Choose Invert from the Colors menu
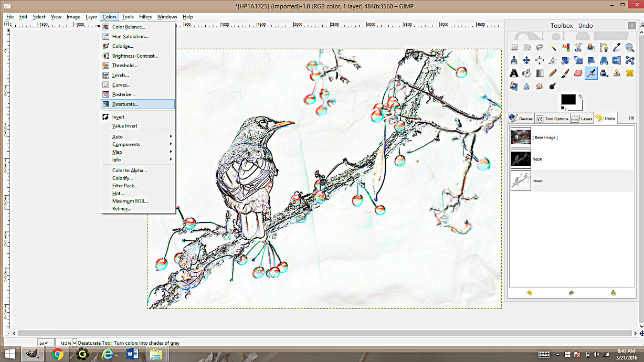The width and height of the screenshot is (644, 362). tap(138, 117)
